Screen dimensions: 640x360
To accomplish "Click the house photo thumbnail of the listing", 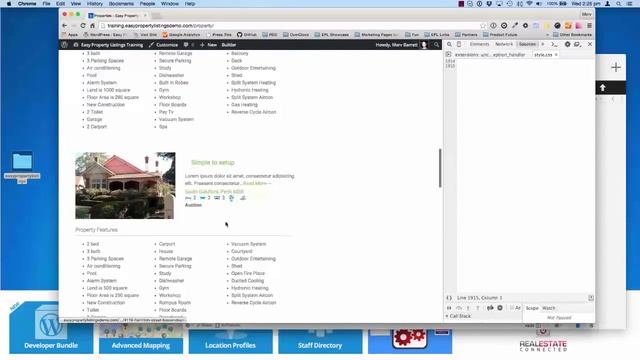I will (x=125, y=185).
